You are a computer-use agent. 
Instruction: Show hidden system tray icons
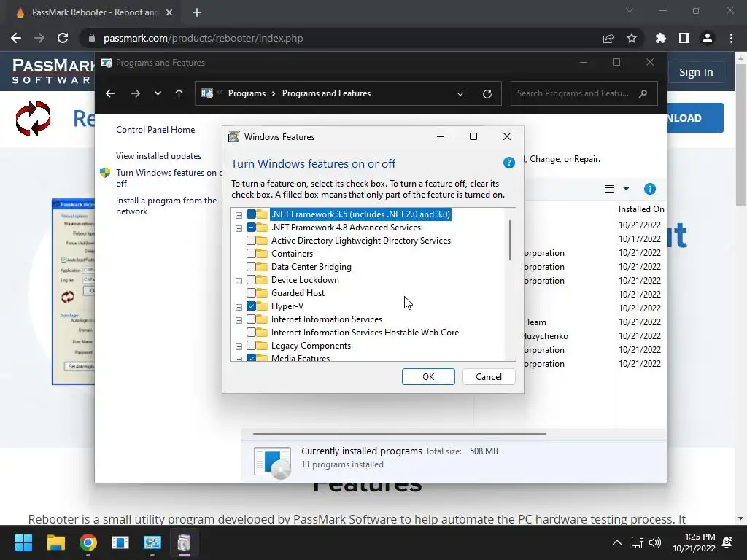(617, 542)
